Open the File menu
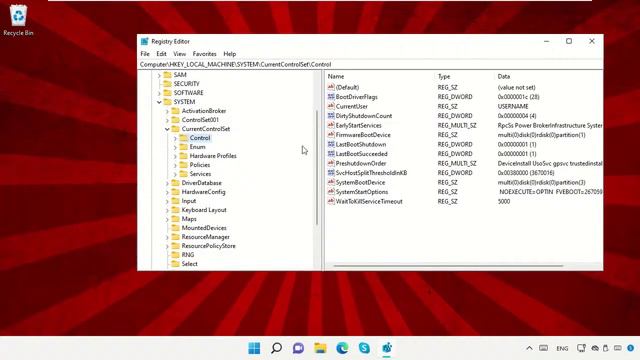 pyautogui.click(x=145, y=54)
